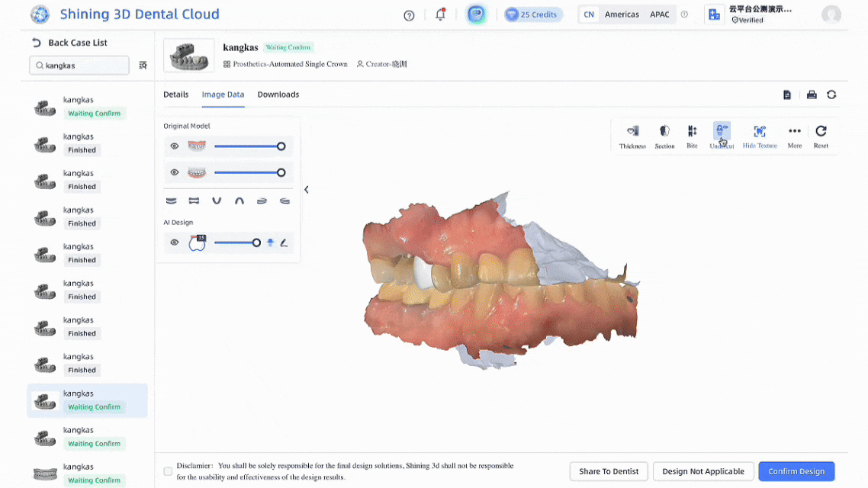Click the Confirm Design button
The height and width of the screenshot is (488, 868).
click(796, 471)
